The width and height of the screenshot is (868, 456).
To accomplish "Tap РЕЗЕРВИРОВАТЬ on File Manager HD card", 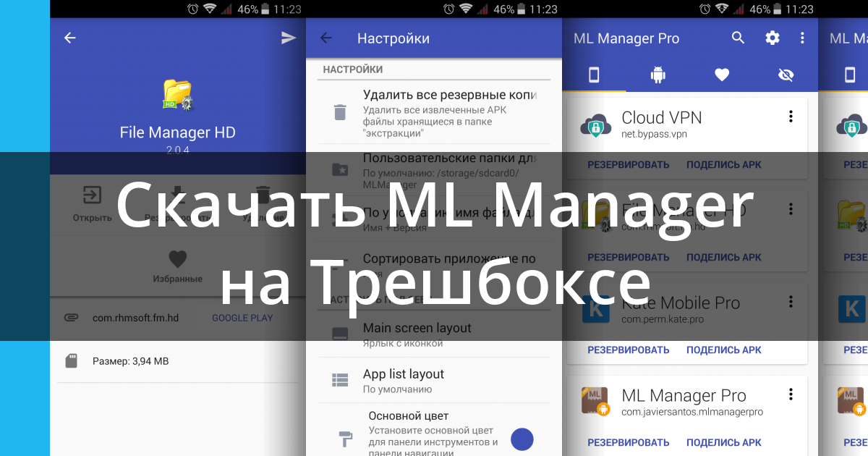I will click(629, 257).
